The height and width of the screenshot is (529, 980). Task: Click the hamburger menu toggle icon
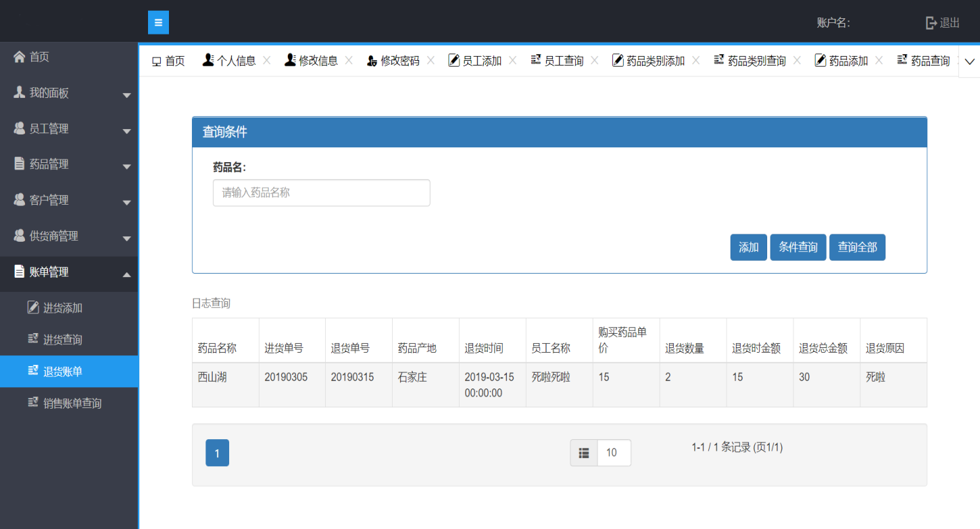[158, 22]
